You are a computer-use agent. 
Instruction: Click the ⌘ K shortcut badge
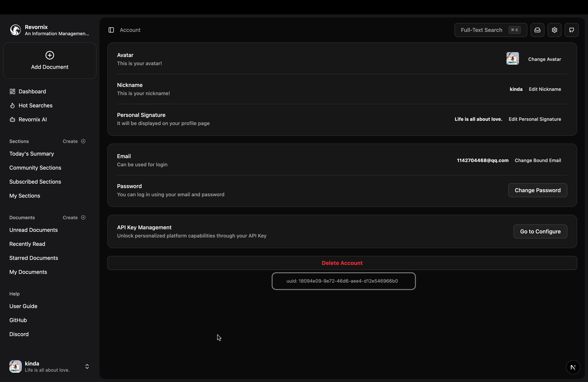515,30
